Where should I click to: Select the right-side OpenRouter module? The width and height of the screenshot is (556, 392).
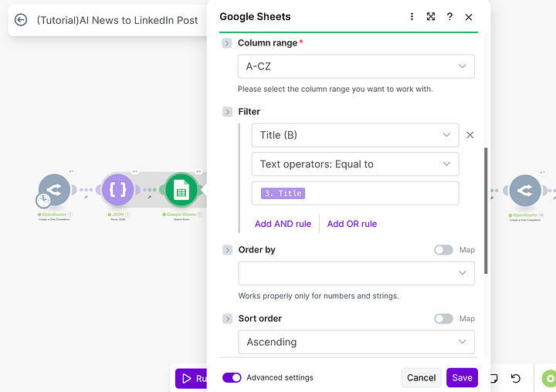525,191
